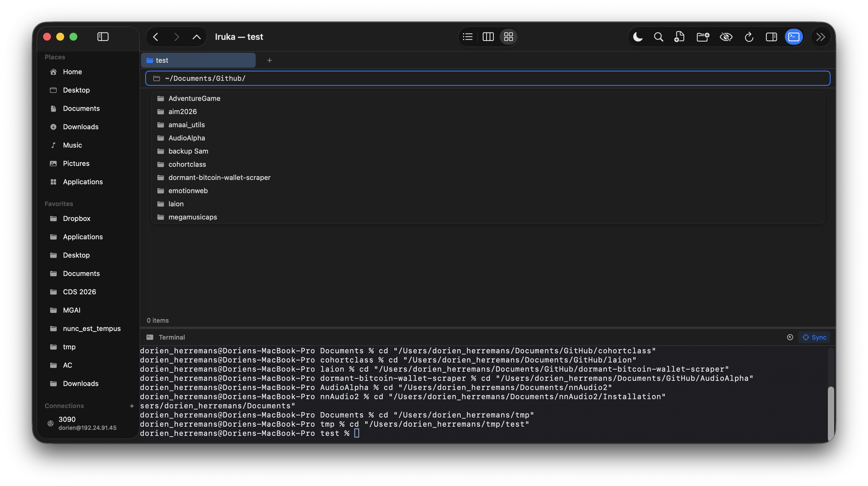
Task: Open tmp favorite folder
Action: [88, 346]
